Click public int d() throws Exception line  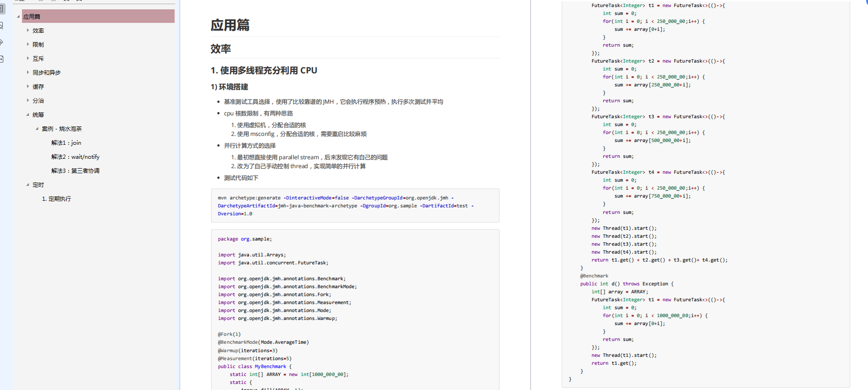pos(627,284)
